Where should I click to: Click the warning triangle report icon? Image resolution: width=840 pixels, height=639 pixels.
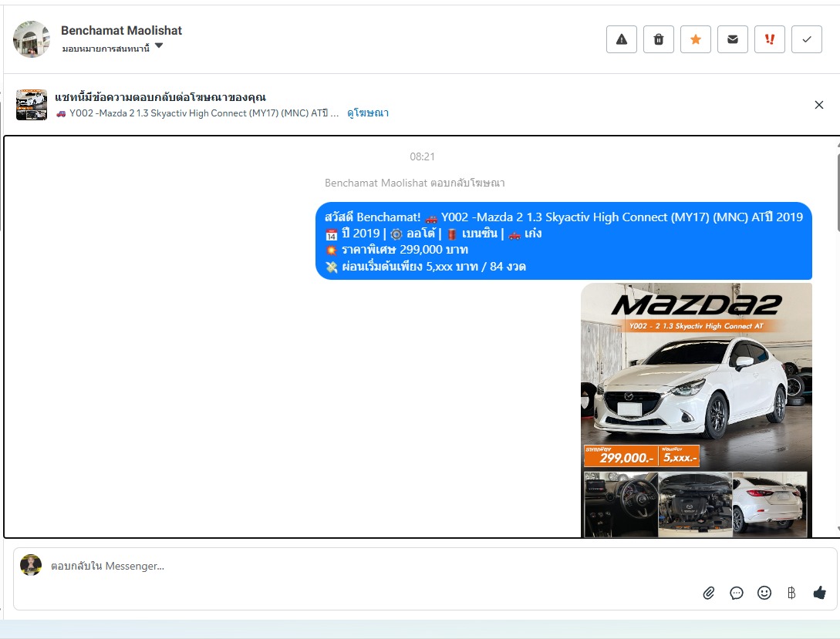[x=622, y=39]
